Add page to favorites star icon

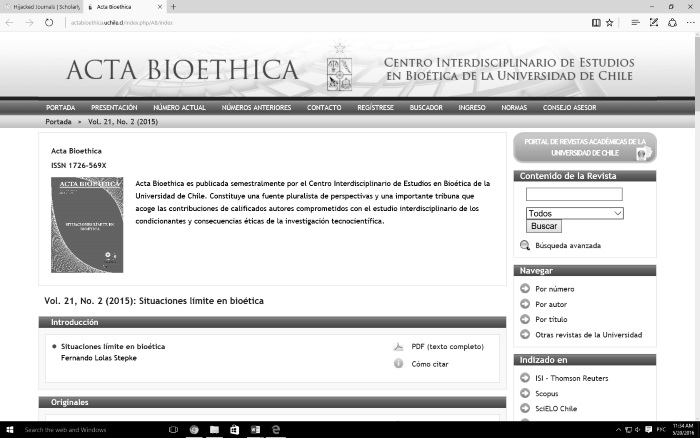(609, 23)
